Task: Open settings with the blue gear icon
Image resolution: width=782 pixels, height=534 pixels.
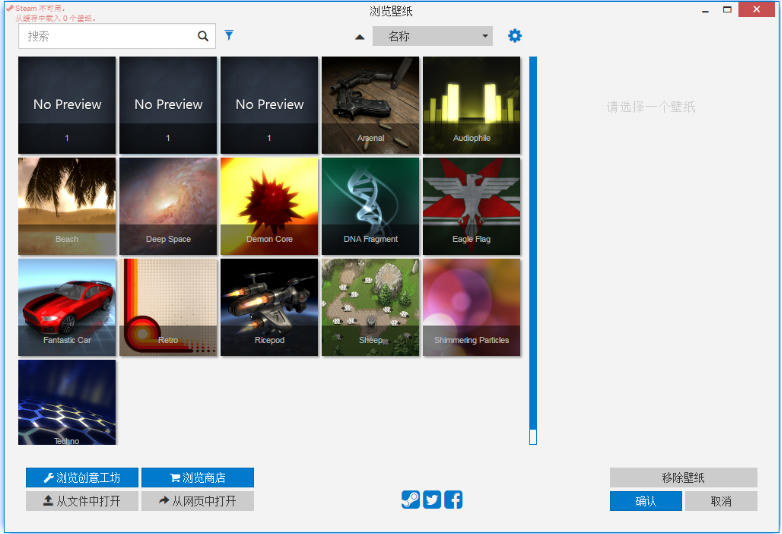Action: [515, 36]
